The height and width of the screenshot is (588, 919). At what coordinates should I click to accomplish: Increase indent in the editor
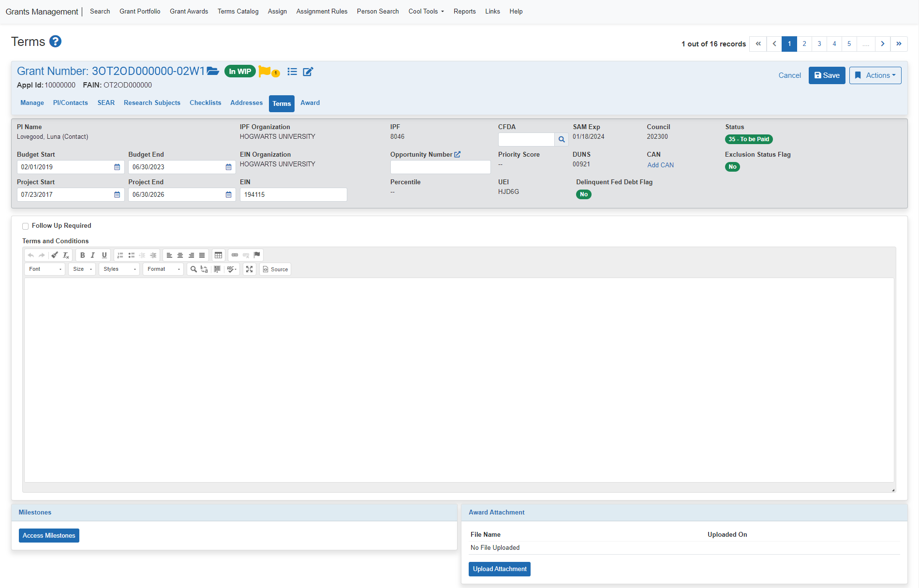tap(153, 255)
